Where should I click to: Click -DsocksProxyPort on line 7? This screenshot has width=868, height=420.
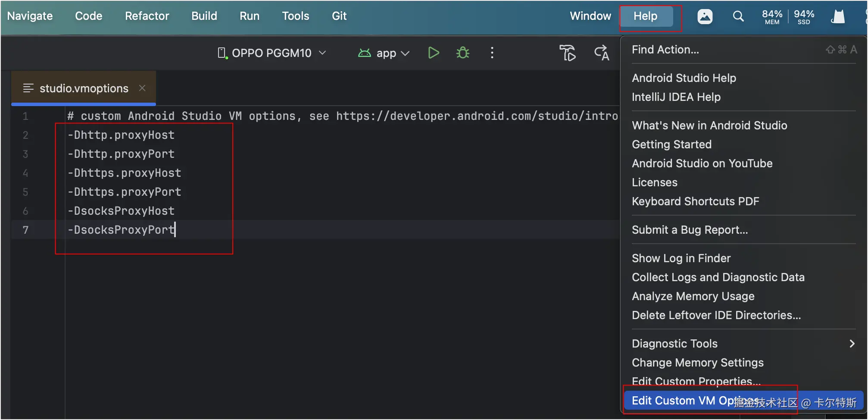point(121,230)
